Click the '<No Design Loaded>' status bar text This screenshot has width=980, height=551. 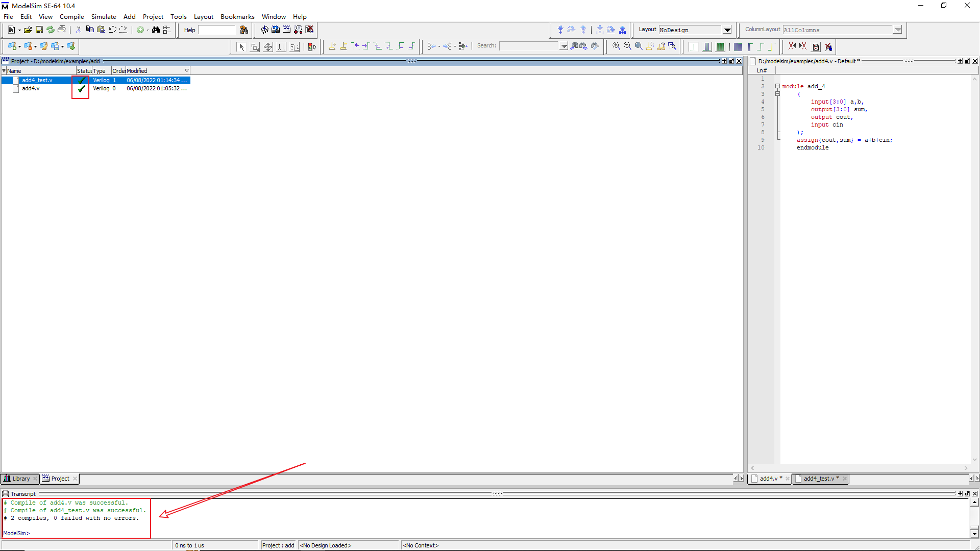tap(326, 545)
